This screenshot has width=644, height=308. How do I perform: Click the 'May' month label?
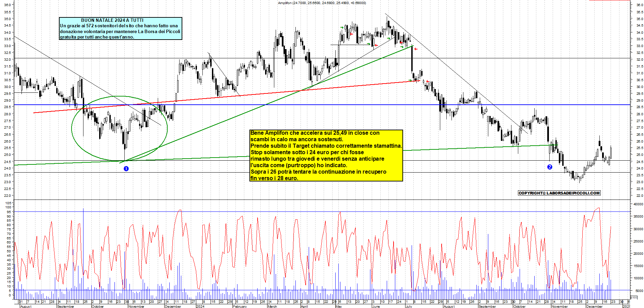pyautogui.click(x=339, y=306)
